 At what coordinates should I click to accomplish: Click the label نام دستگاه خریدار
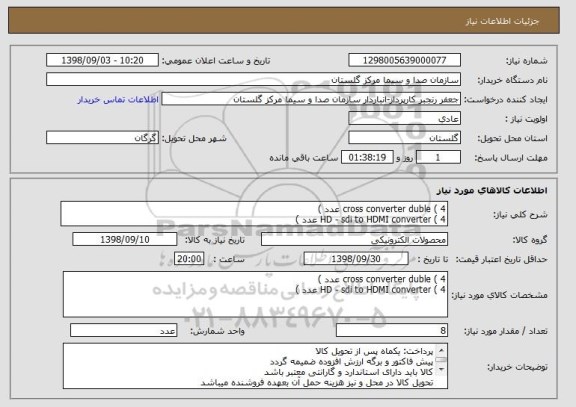tap(512, 80)
